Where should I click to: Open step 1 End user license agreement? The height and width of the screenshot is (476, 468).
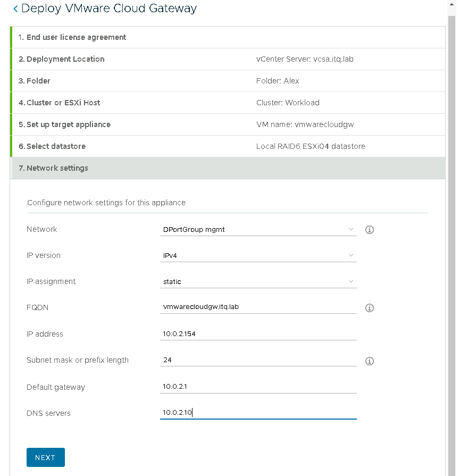(x=228, y=37)
